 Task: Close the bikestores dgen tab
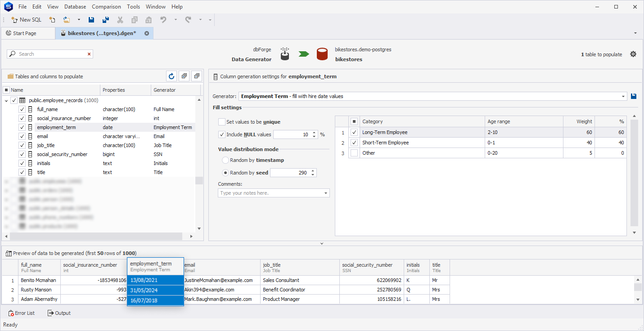pyautogui.click(x=147, y=33)
